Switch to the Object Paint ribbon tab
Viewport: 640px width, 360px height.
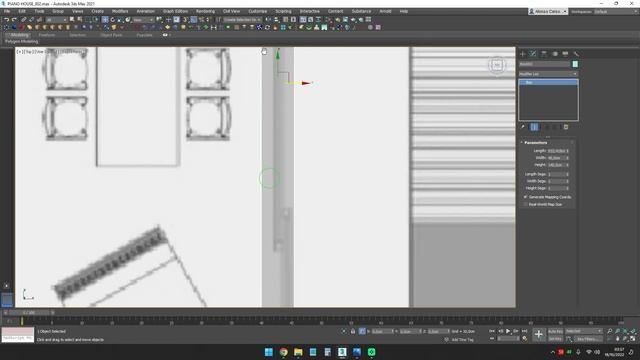pos(111,35)
